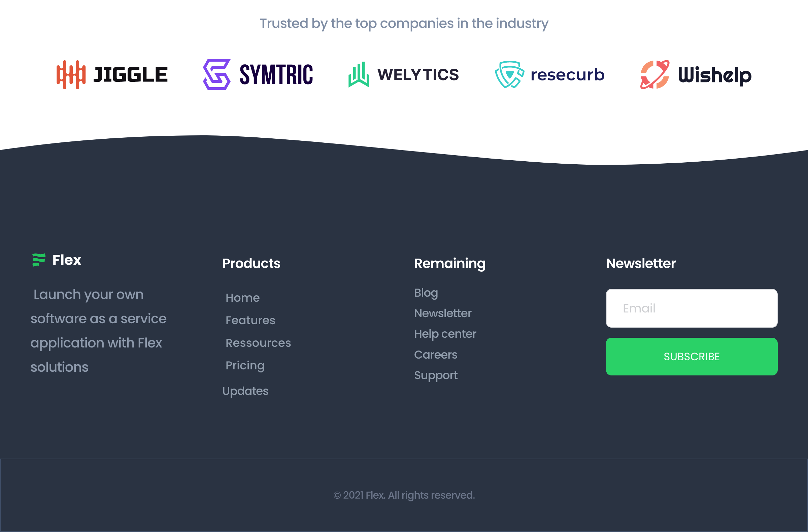
Task: Click Pricing under Products section
Action: 245,365
